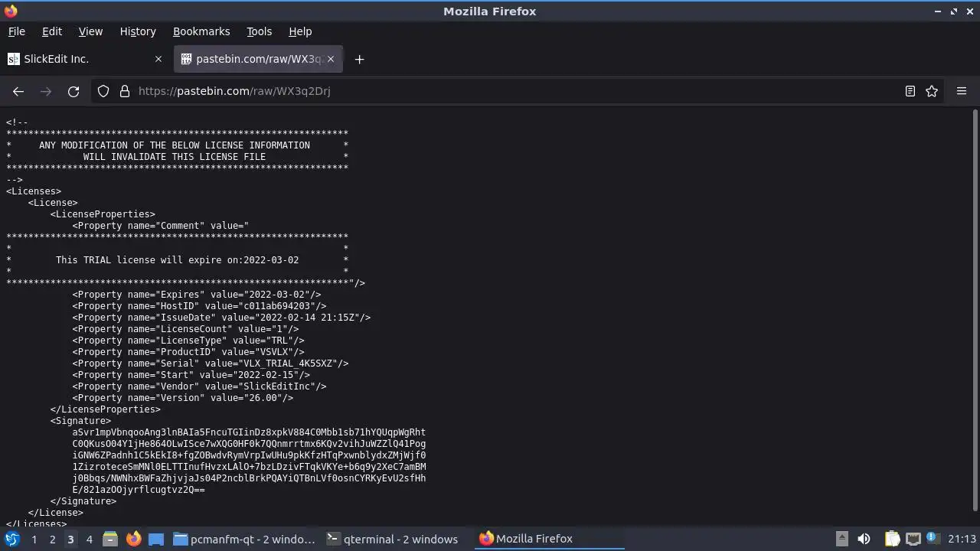Click the closing </LicenseProperties> tag text

click(106, 409)
